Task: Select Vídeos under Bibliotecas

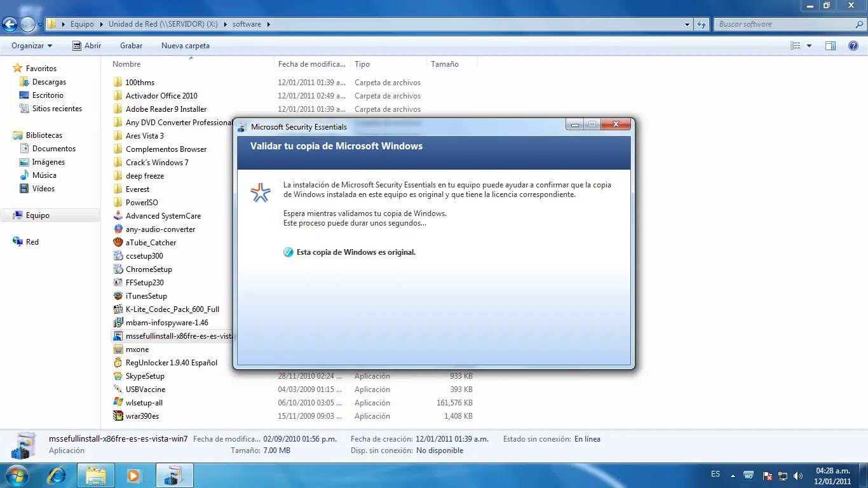Action: coord(43,189)
